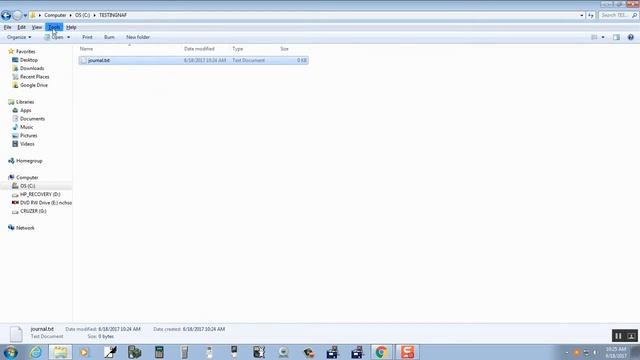The height and width of the screenshot is (360, 640).
Task: Open Desktop under Favorites
Action: pos(25,60)
